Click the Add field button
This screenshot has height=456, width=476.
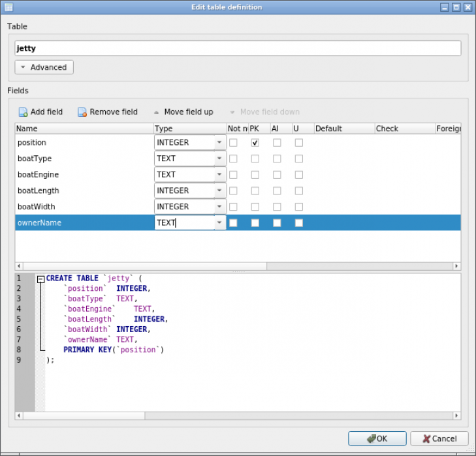click(40, 112)
